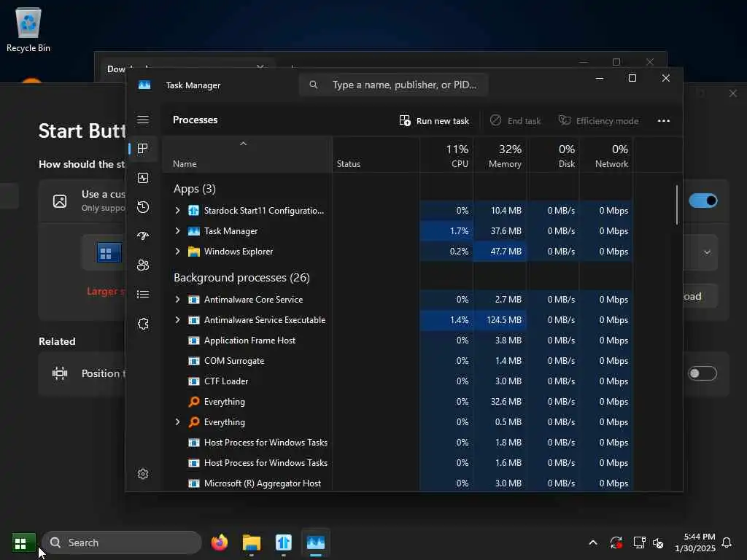Click the Task Manager search field
747x560 pixels.
(393, 85)
